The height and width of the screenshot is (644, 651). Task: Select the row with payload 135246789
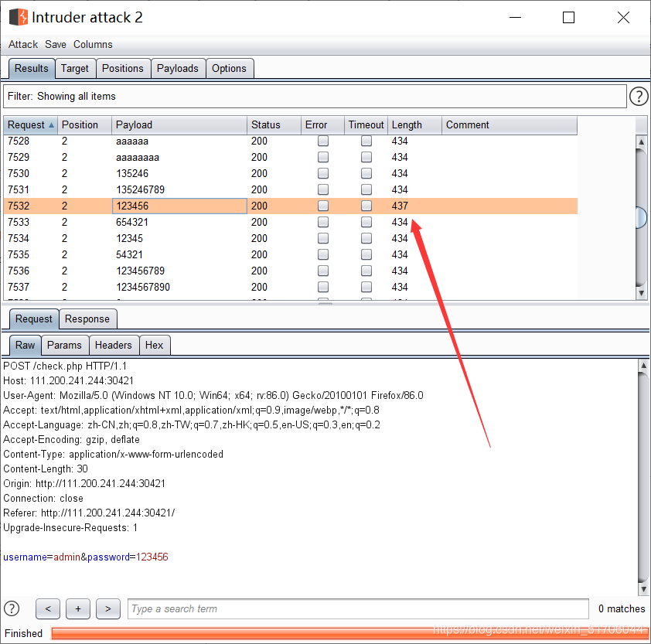click(291, 189)
